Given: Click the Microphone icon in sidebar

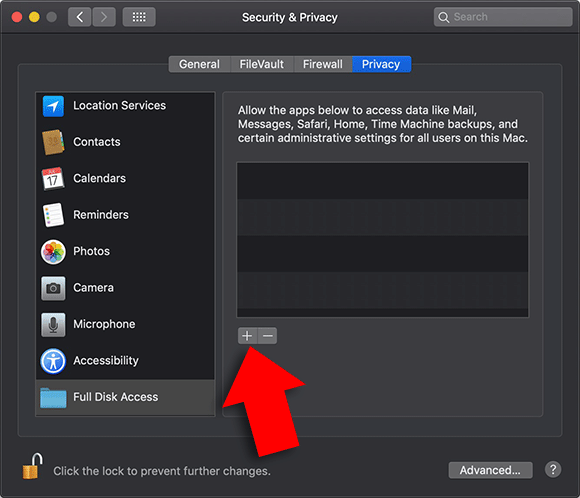Looking at the screenshot, I should [53, 324].
